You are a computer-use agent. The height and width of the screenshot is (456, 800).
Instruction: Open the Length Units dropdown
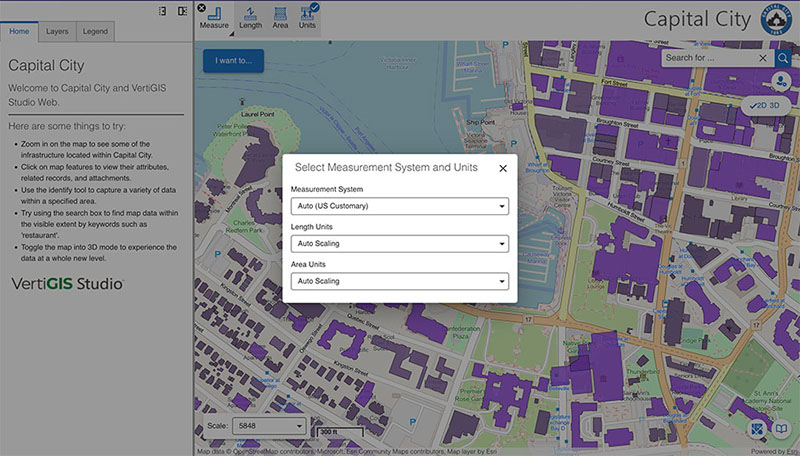(400, 244)
